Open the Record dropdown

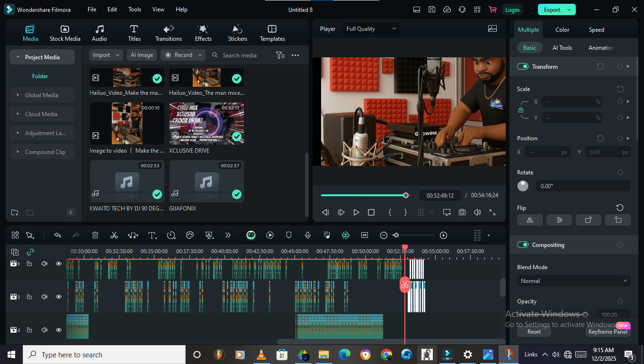pos(183,55)
